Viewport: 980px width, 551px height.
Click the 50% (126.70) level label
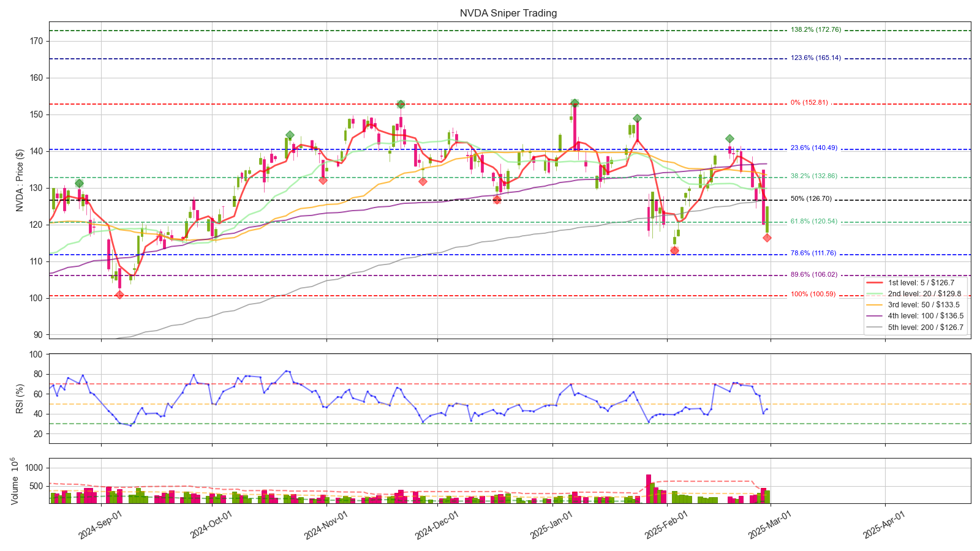point(811,198)
